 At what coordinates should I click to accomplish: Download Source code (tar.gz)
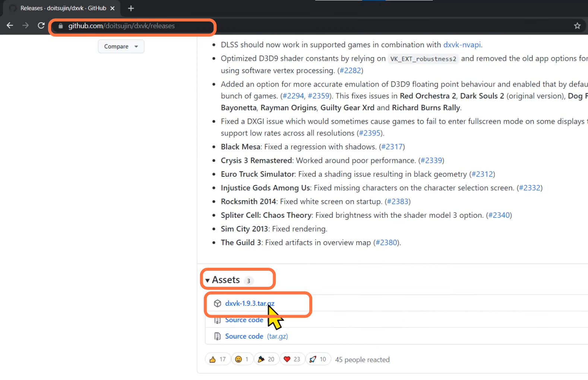(256, 336)
